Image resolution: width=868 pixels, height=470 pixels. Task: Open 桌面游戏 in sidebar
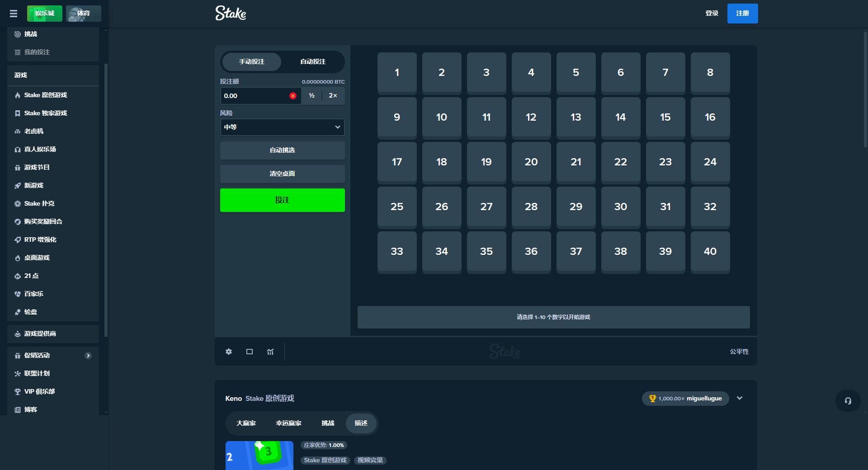tap(53, 258)
